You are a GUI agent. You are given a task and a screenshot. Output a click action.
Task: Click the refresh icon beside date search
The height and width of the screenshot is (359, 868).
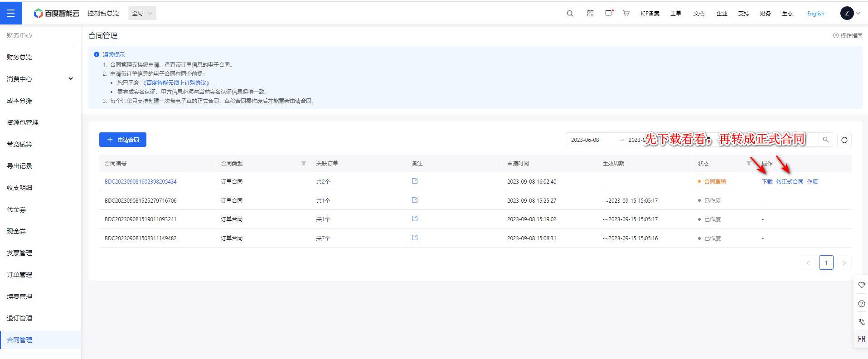pyautogui.click(x=844, y=140)
